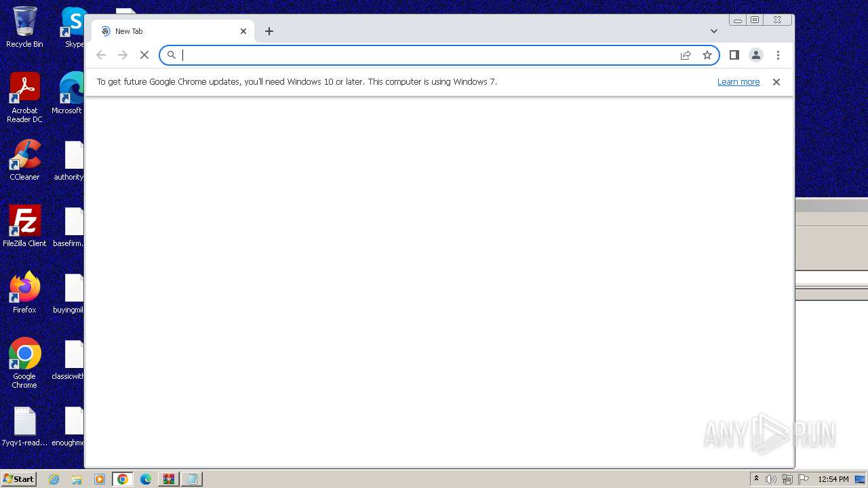Show hidden system tray icons
Image resolution: width=868 pixels, height=488 pixels.
click(756, 479)
